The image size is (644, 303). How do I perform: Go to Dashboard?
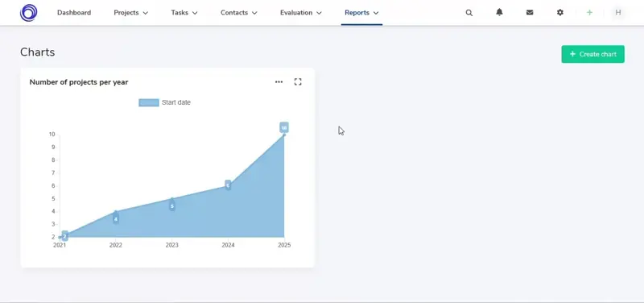[x=74, y=13]
